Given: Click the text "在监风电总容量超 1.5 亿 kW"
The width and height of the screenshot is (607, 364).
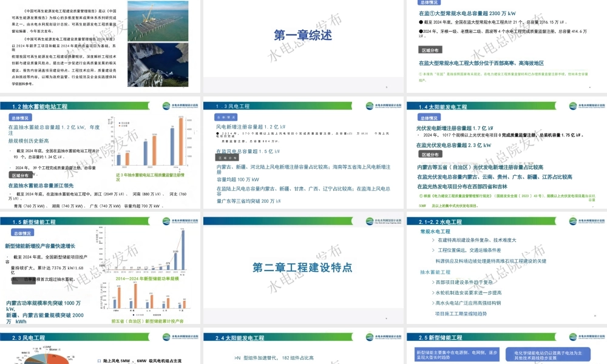Looking at the screenshot, I should pos(248,151).
